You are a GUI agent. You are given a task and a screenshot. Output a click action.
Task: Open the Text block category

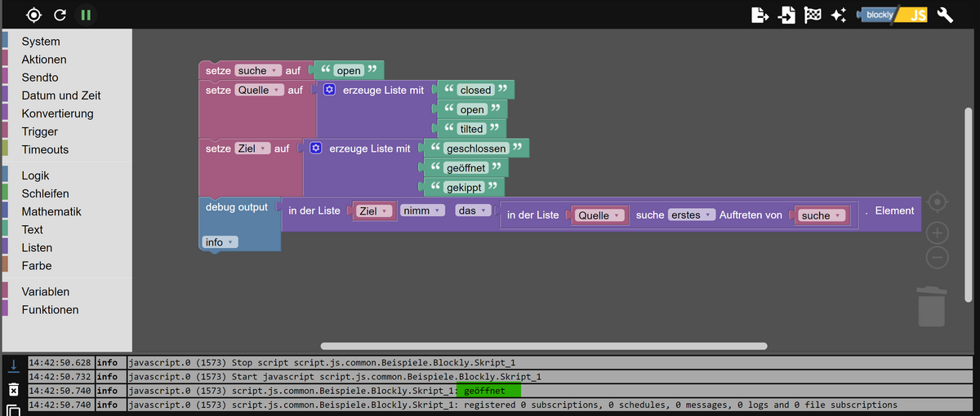tap(33, 229)
